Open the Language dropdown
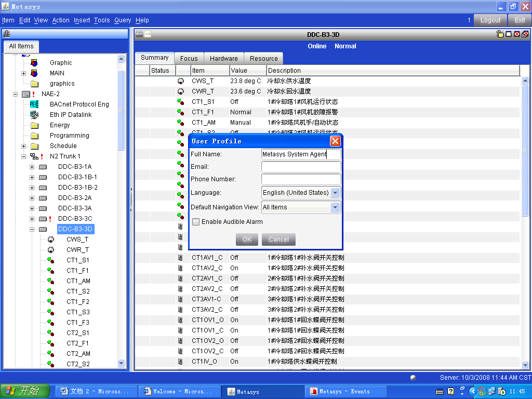 point(335,193)
